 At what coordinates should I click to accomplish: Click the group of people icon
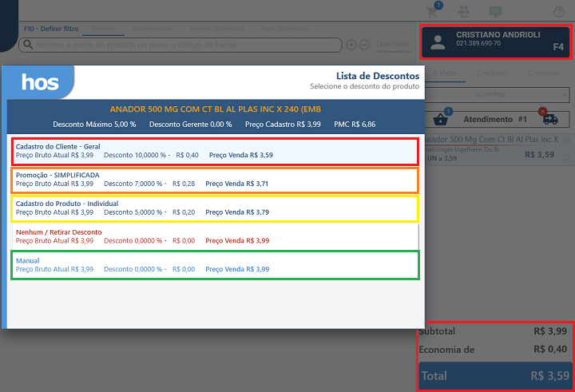(x=464, y=12)
